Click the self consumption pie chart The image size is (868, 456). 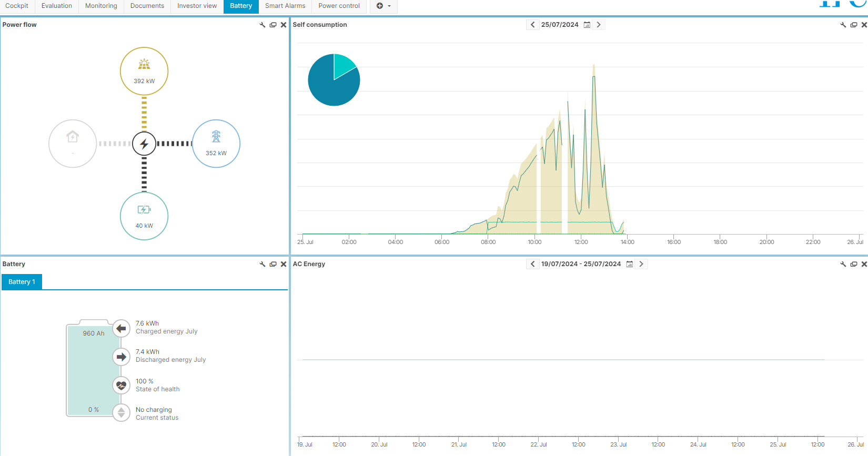coord(334,80)
